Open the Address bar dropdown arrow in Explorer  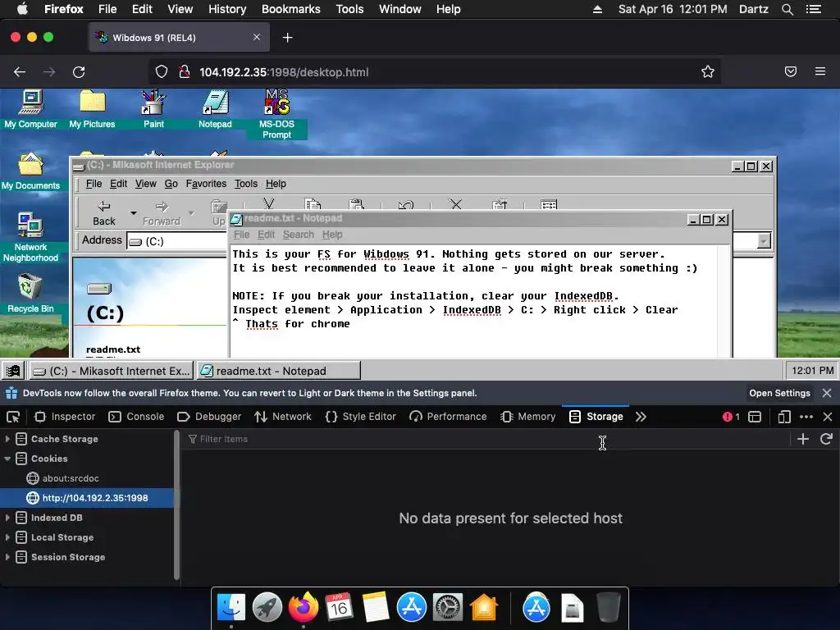click(x=764, y=241)
